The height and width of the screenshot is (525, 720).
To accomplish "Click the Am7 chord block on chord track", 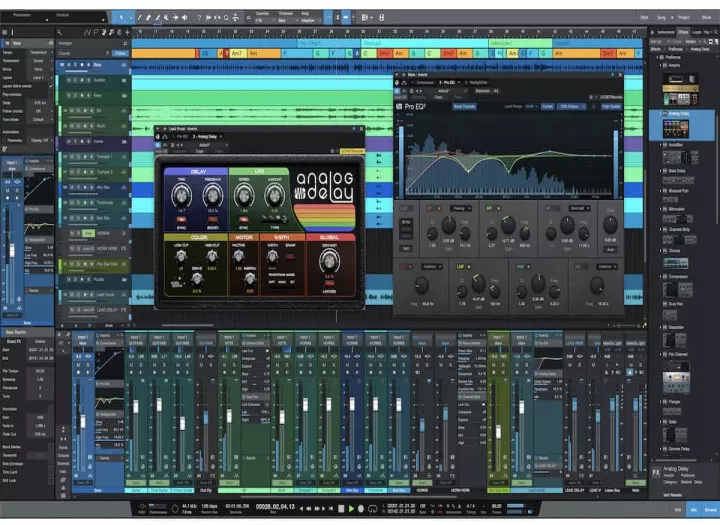I will click(x=237, y=53).
